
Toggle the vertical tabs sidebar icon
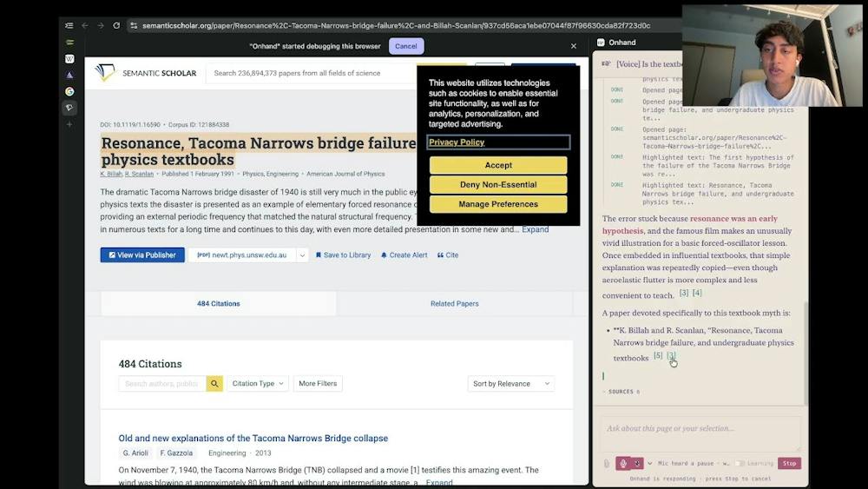69,25
